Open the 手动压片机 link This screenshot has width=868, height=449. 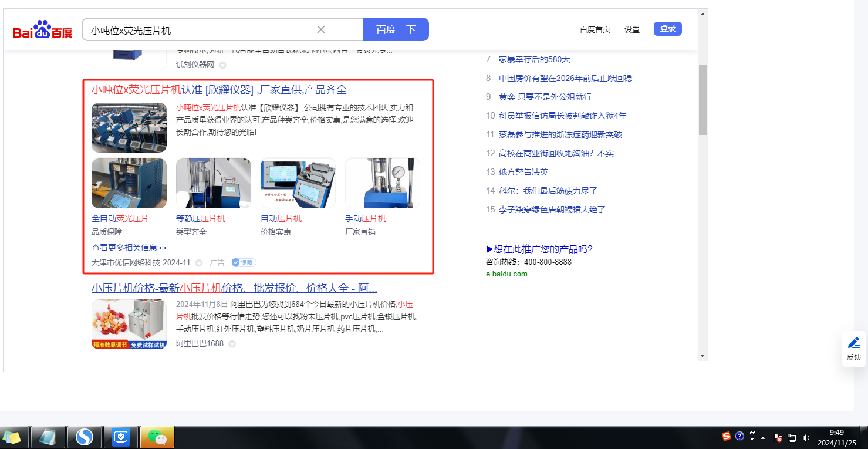click(x=366, y=218)
